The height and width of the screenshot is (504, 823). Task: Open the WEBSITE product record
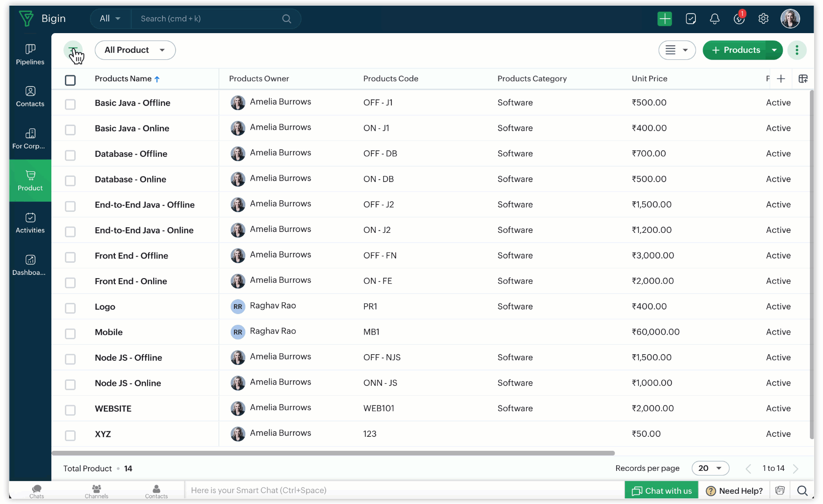coord(113,408)
